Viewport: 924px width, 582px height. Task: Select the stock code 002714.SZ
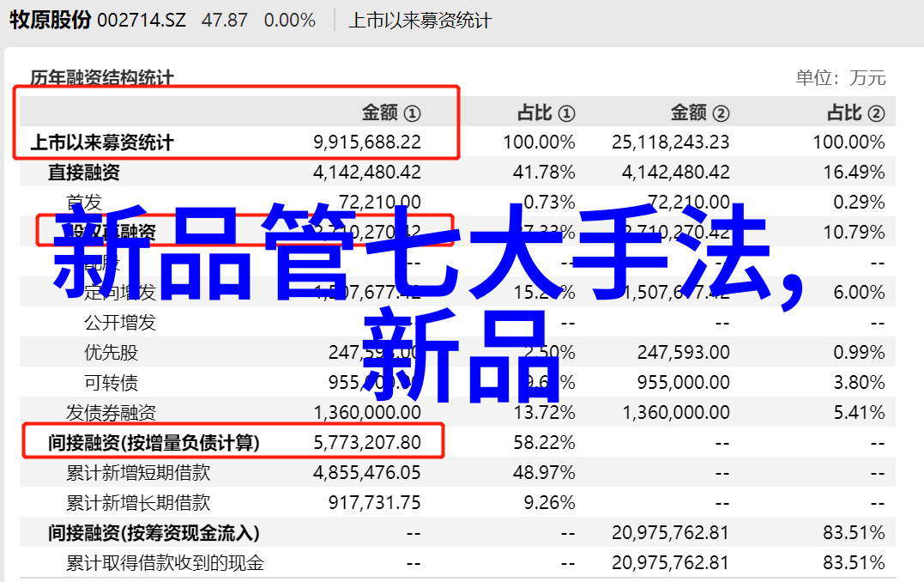(142, 21)
